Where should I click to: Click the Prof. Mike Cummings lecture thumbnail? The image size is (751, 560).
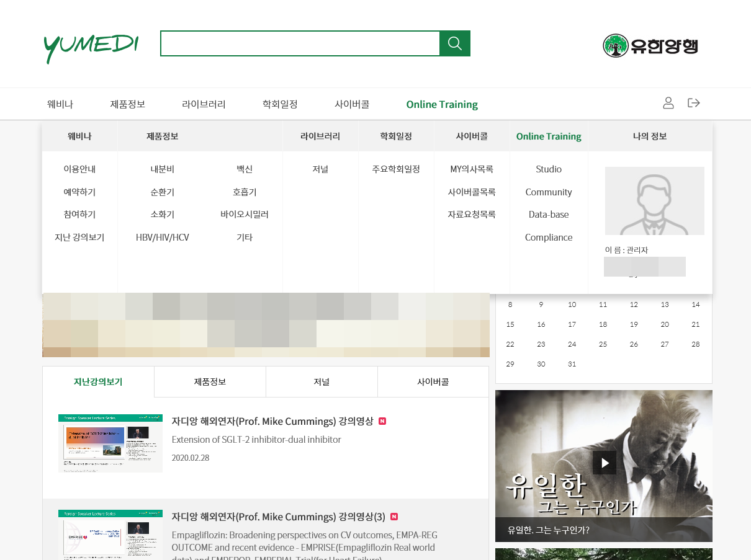[x=110, y=443]
